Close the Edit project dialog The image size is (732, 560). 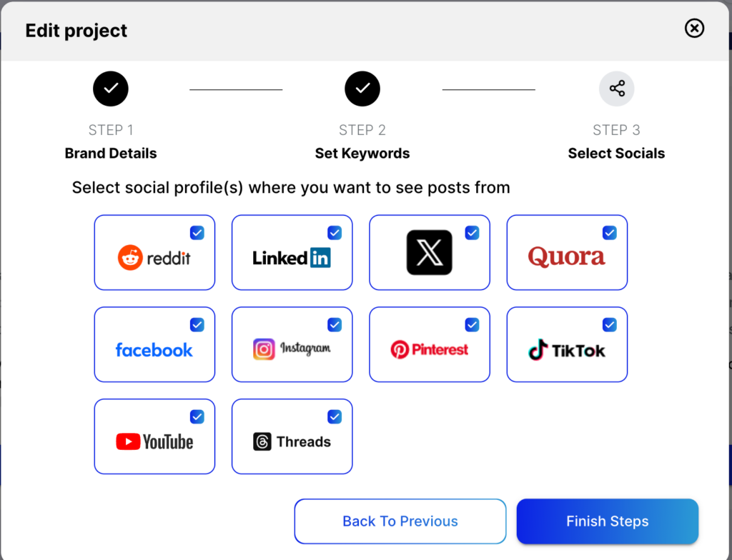coord(694,29)
